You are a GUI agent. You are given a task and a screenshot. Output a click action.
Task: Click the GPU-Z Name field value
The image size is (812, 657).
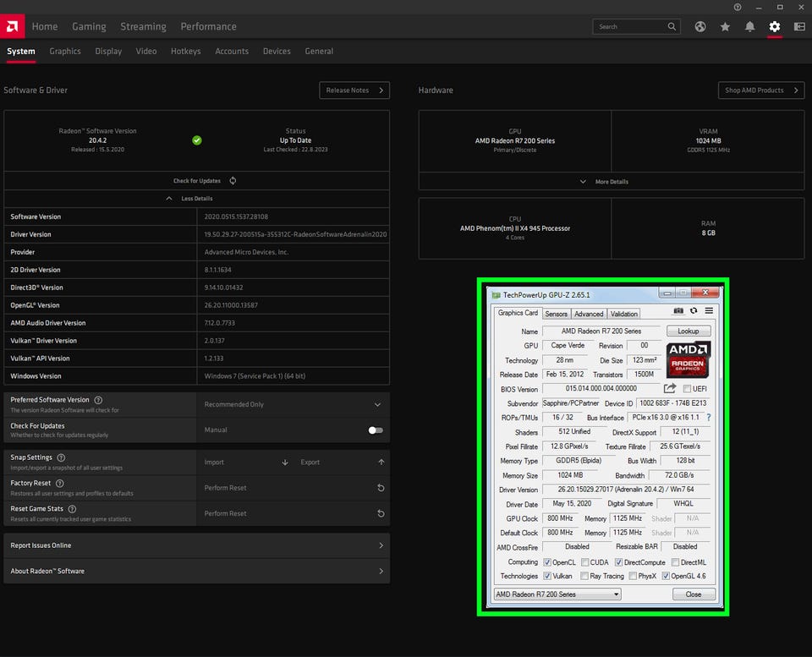coord(601,331)
